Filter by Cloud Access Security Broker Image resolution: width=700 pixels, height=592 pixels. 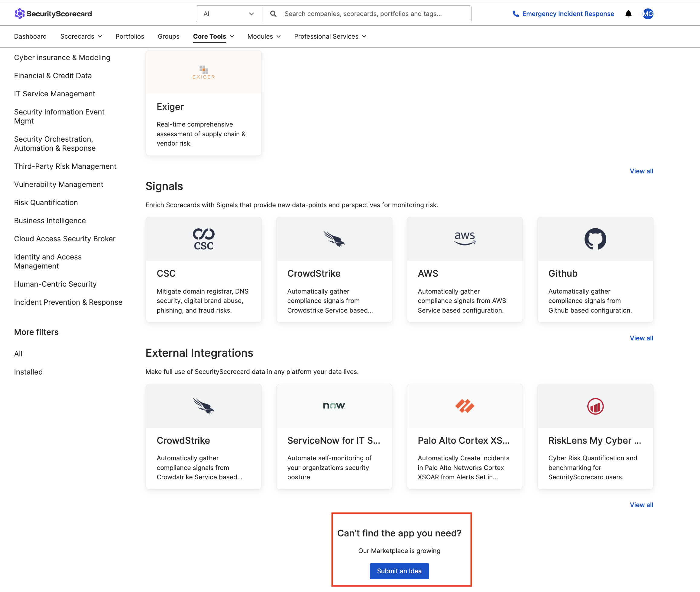[64, 239]
